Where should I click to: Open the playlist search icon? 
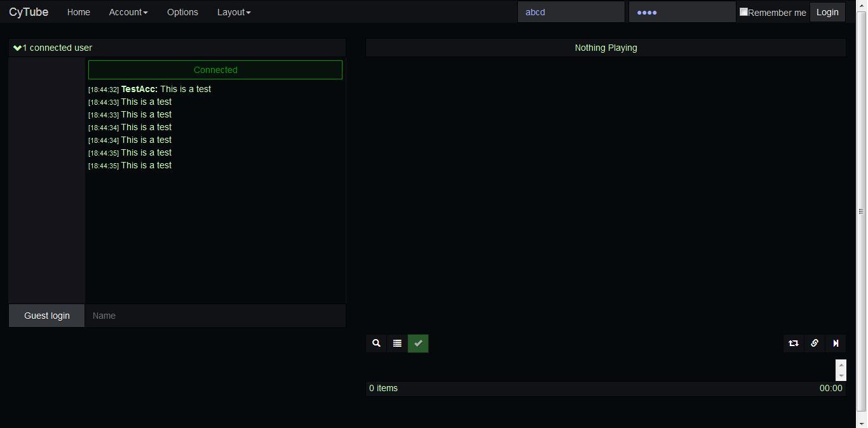376,343
